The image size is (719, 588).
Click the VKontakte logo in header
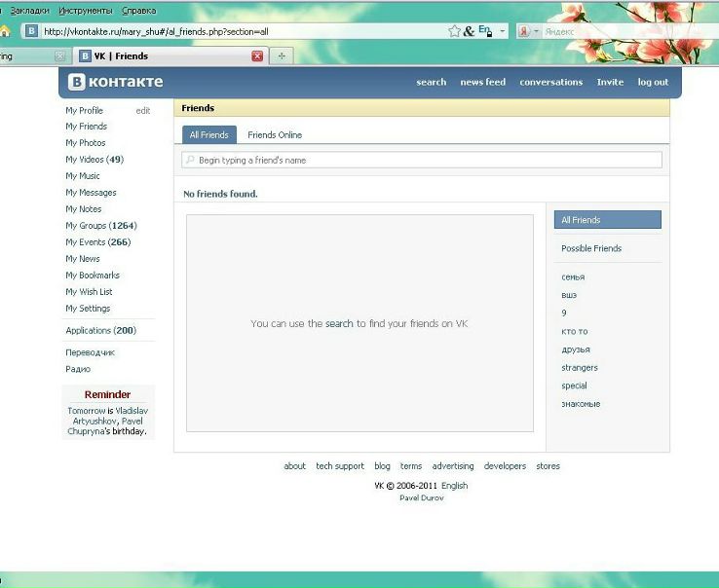tap(116, 82)
